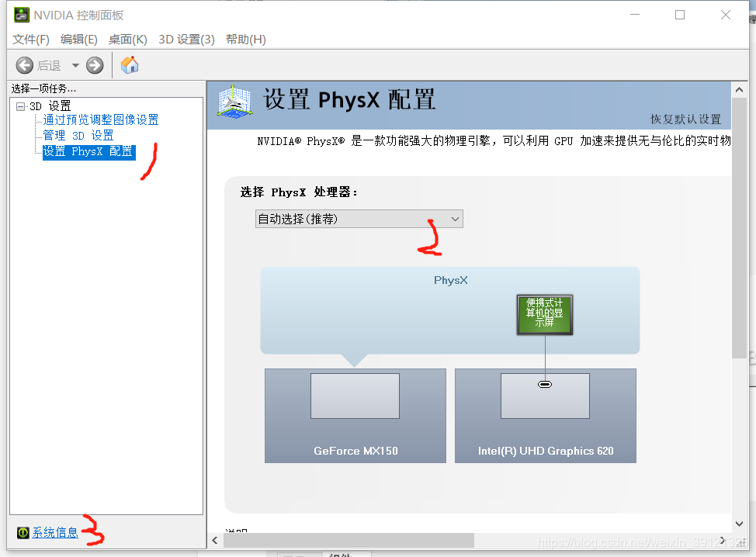Click the 选择 PhysX 处理器 label
The image size is (756, 557).
pos(299,192)
